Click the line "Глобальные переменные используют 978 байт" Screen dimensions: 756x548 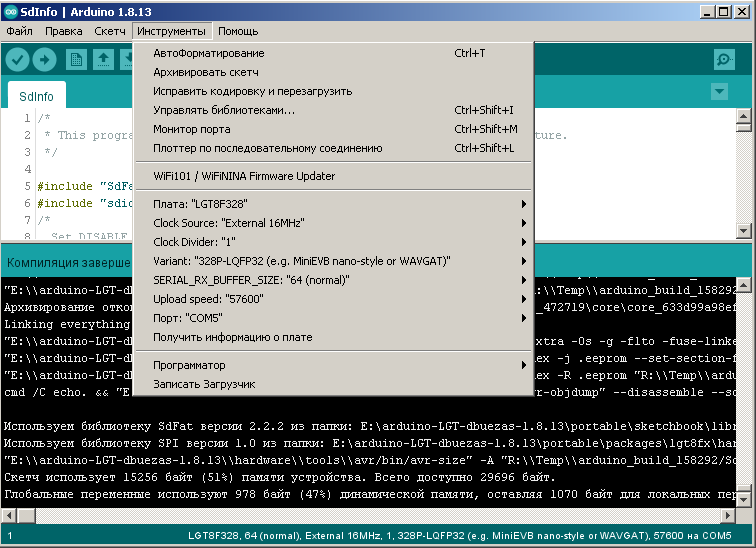[369, 495]
